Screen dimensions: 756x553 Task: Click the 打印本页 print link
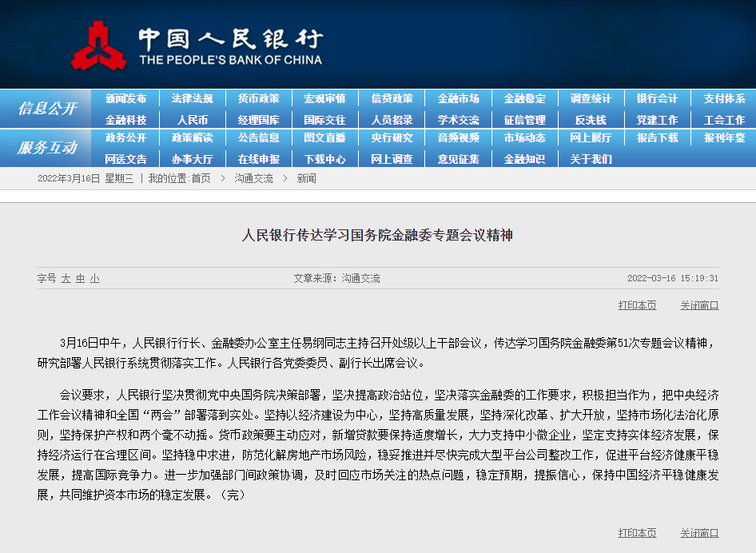point(637,305)
